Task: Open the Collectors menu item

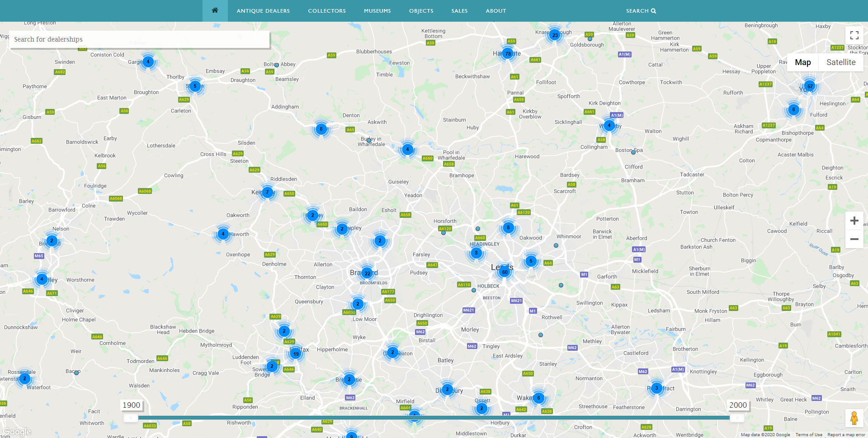Action: click(327, 11)
